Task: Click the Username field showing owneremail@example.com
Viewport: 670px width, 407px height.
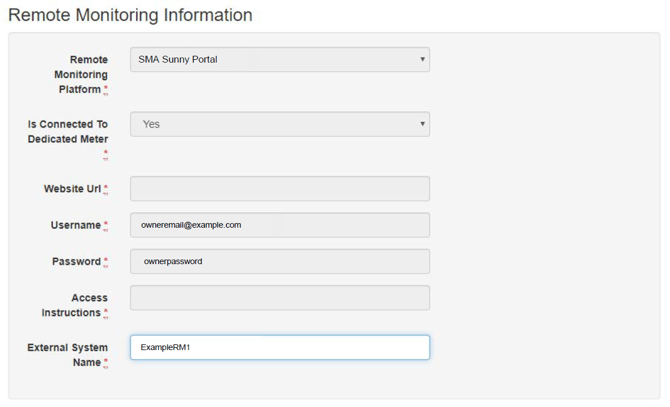Action: [x=280, y=225]
